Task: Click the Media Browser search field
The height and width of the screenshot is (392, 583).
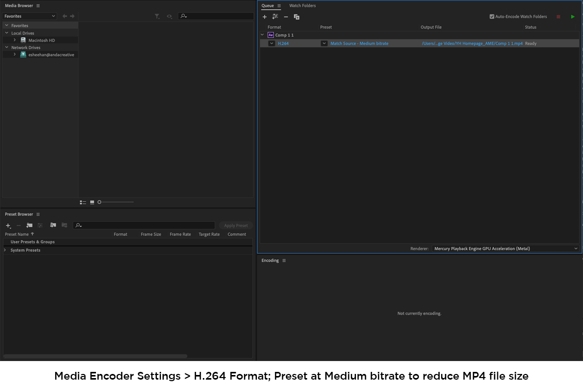Action: click(x=216, y=16)
